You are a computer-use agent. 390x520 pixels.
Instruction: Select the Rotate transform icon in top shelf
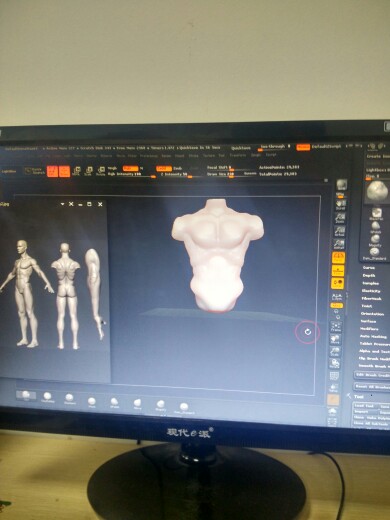click(100, 171)
